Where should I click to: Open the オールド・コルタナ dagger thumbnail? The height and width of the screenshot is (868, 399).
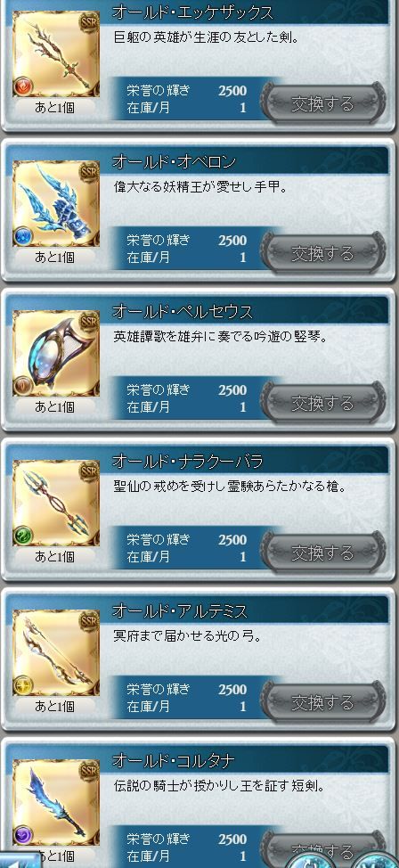(56, 802)
